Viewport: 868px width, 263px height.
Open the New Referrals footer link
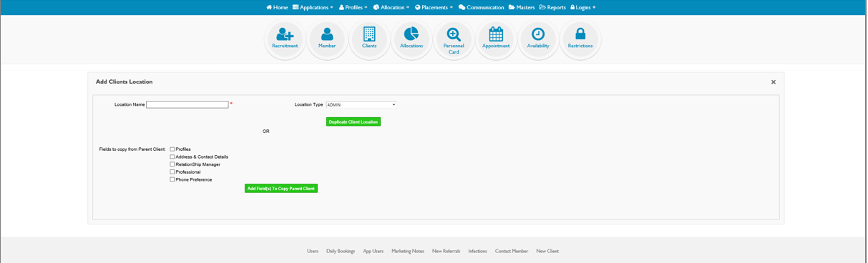click(447, 252)
